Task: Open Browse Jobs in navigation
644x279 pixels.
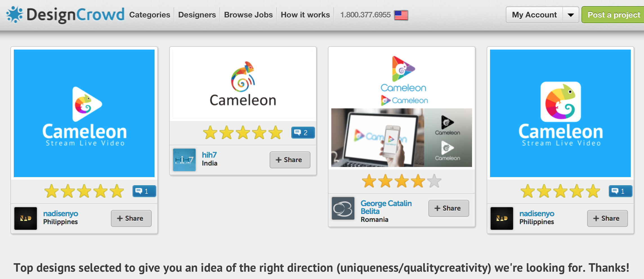Action: pos(248,15)
